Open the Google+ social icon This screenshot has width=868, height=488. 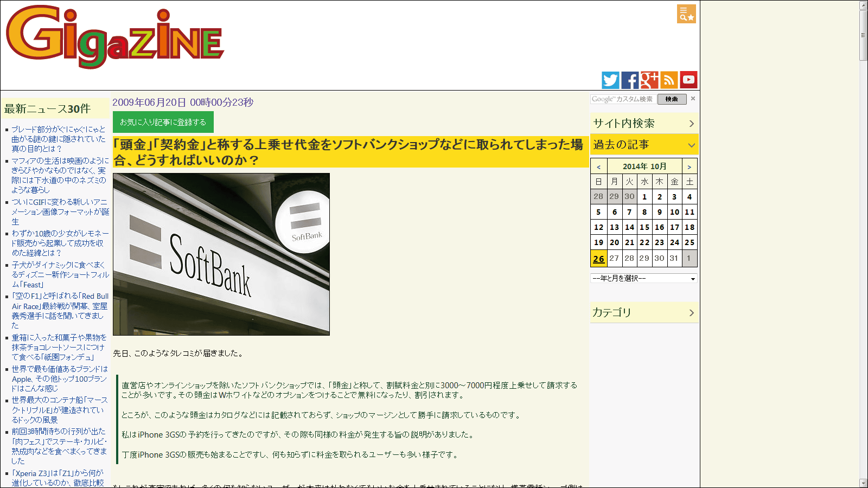tap(649, 80)
